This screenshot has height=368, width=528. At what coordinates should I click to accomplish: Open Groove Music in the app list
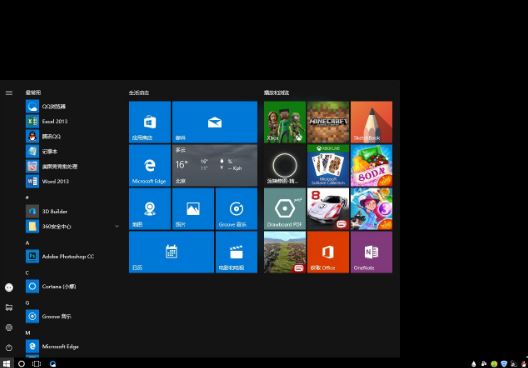coord(72,316)
